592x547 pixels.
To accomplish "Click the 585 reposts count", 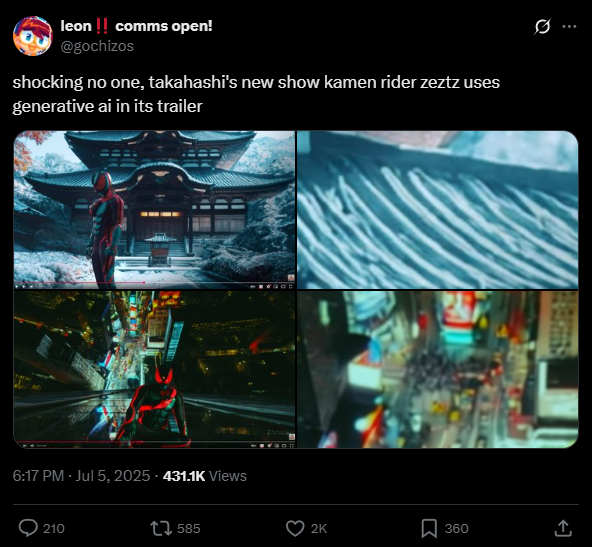I will pos(188,529).
